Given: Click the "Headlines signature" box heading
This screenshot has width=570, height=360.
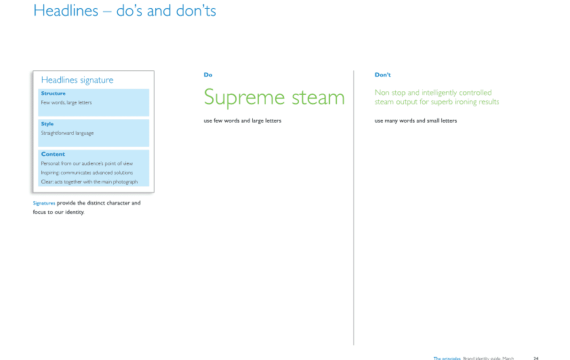Looking at the screenshot, I should (77, 80).
